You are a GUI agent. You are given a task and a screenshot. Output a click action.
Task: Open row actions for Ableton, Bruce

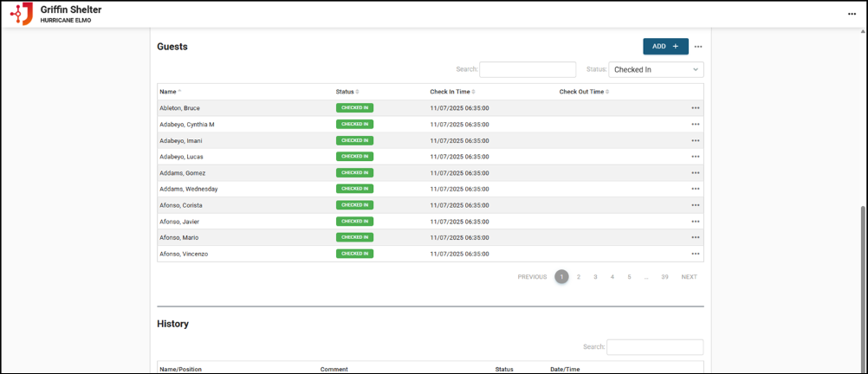point(695,108)
